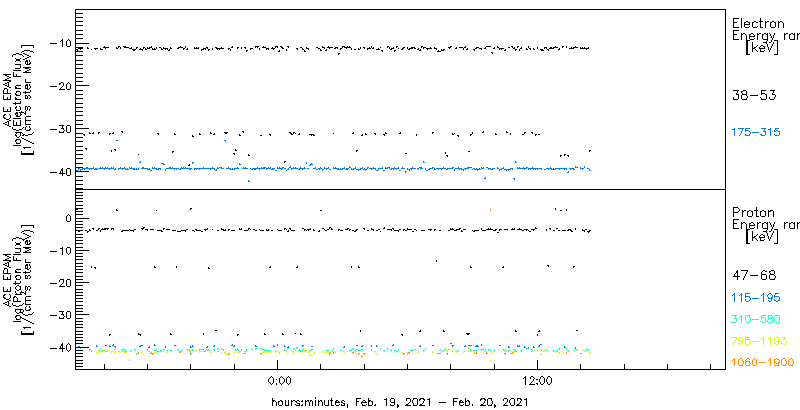The image size is (800, 410).
Task: Click the Proton Energy range legend title
Action: click(765, 225)
